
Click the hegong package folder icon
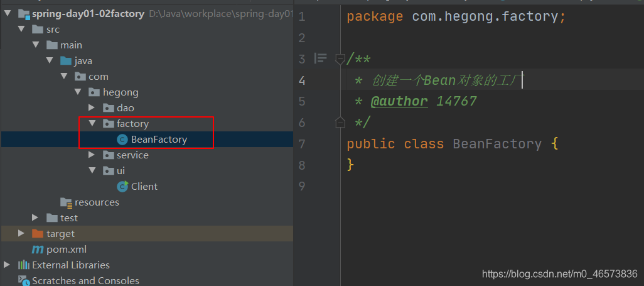tap(94, 92)
